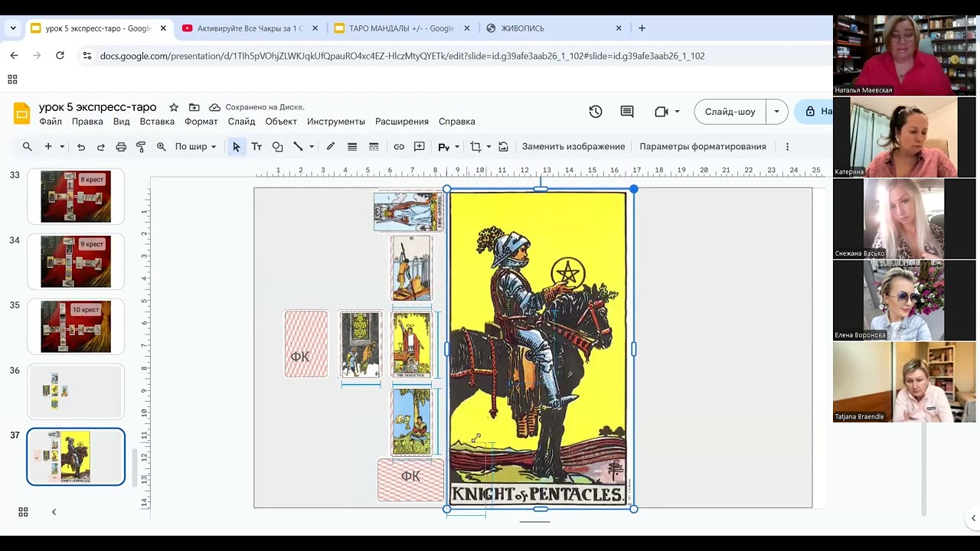Screen dimensions: 980x551
Task: Click the video call camera icon
Action: pyautogui.click(x=661, y=112)
